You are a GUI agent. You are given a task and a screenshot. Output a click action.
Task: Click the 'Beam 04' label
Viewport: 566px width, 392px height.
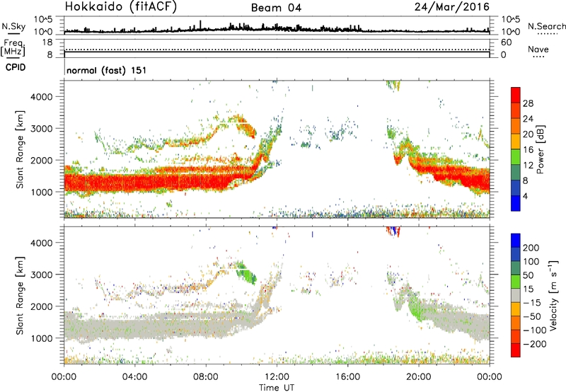(x=276, y=8)
